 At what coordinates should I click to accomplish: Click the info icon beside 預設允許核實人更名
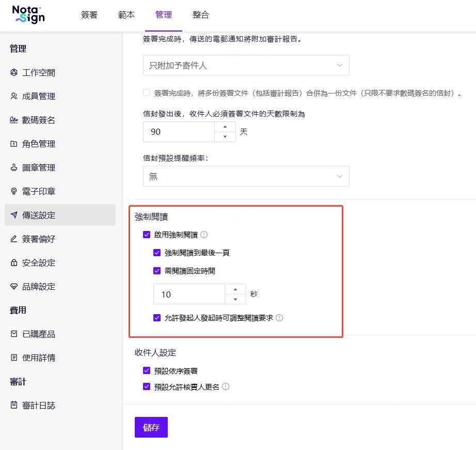(x=226, y=386)
